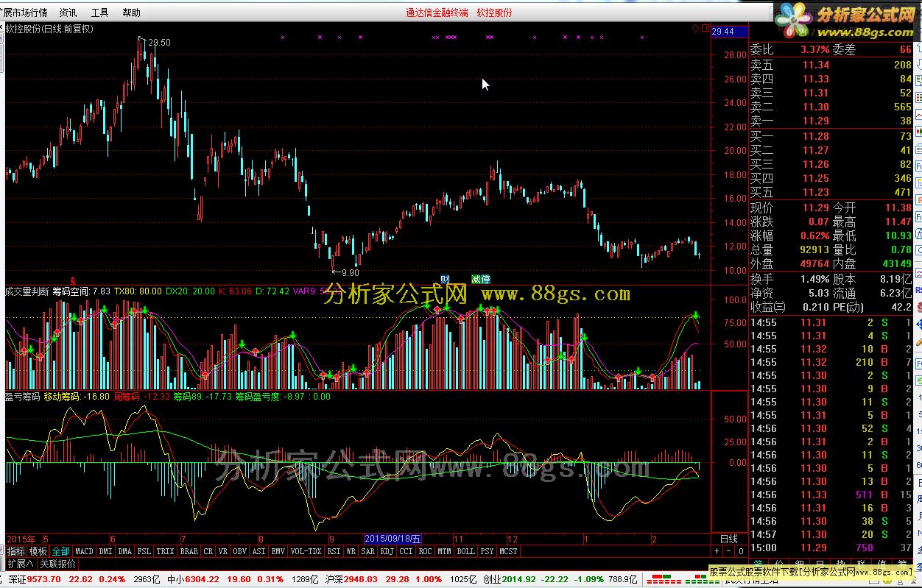Select the 全部 indicator tab
The width and height of the screenshot is (922, 588).
[x=61, y=551]
